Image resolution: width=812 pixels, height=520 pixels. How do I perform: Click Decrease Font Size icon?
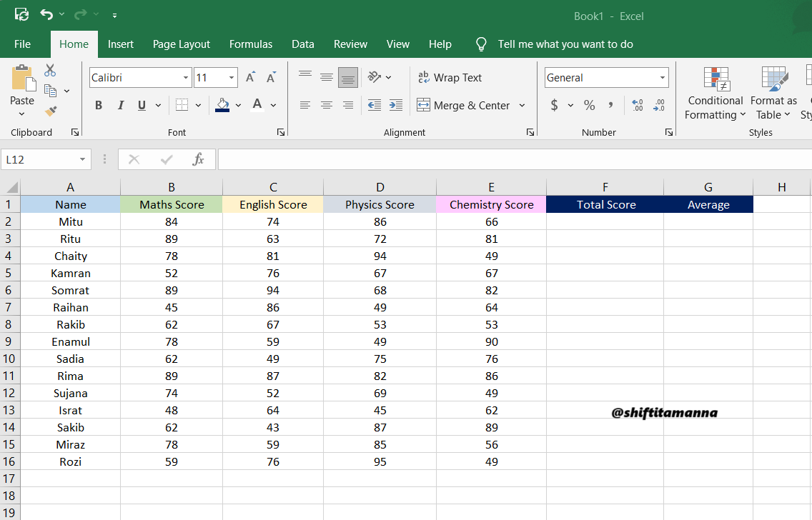[x=271, y=78]
